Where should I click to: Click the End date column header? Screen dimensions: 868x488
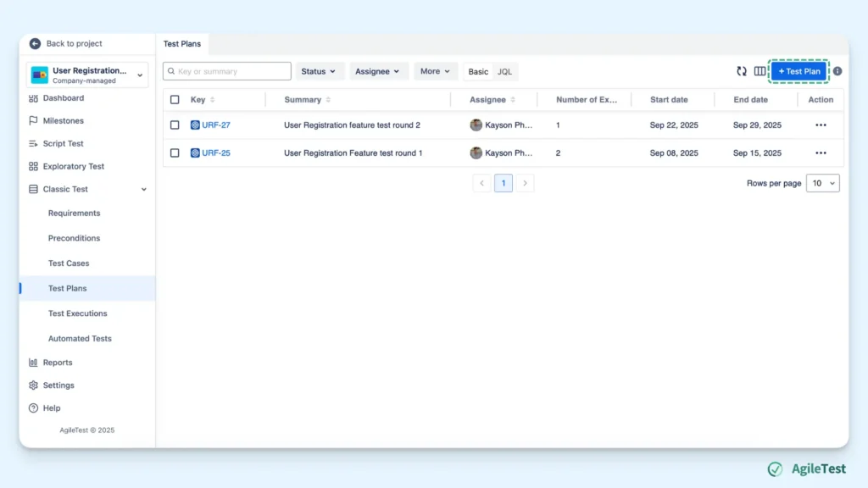pos(751,100)
